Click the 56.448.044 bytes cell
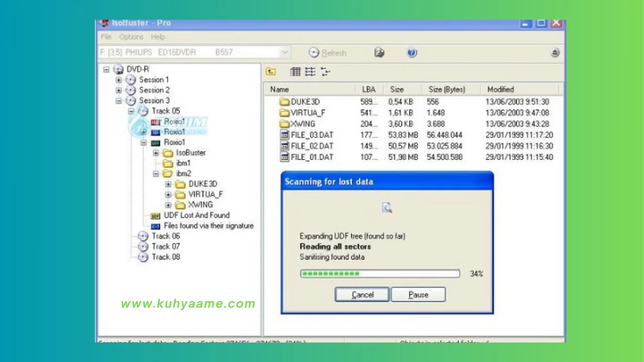 click(x=445, y=135)
